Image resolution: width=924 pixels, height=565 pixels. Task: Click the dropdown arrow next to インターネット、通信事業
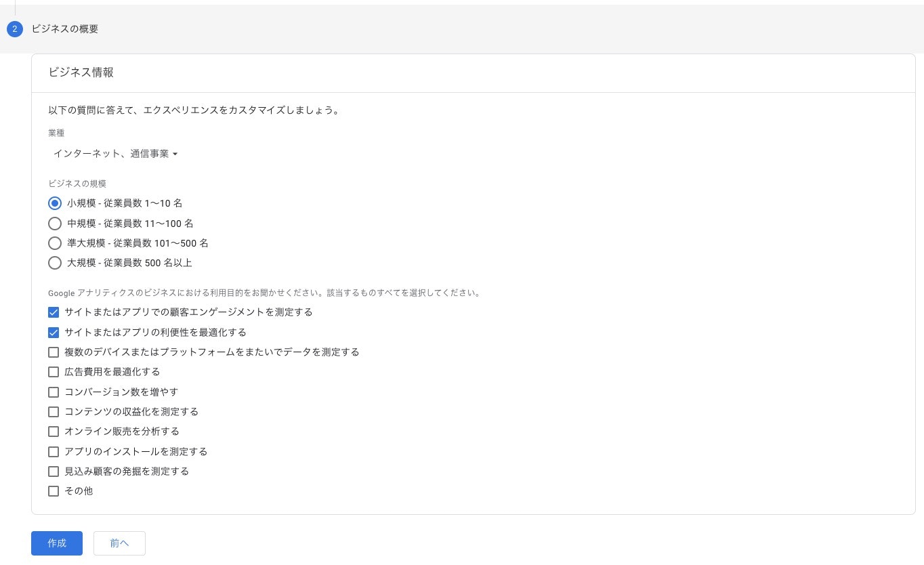[x=175, y=154]
